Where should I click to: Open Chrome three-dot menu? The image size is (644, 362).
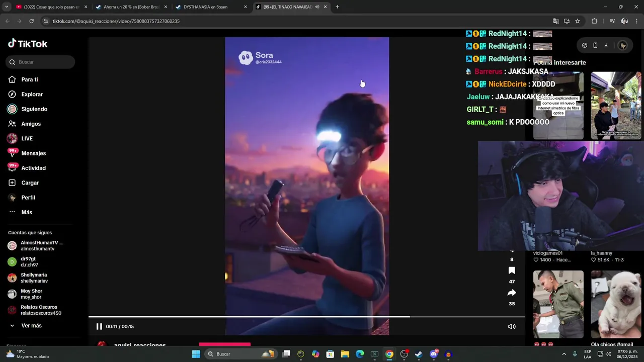coord(637,21)
